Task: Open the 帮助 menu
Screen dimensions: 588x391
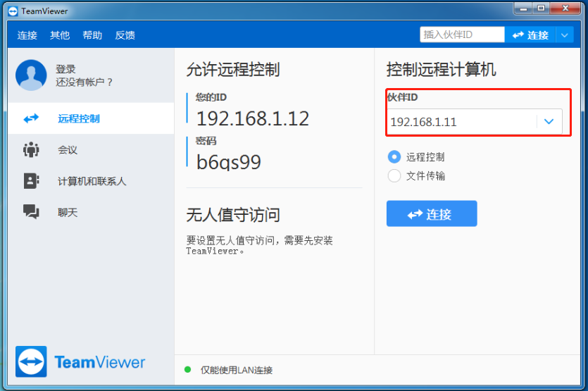Action: click(x=92, y=35)
